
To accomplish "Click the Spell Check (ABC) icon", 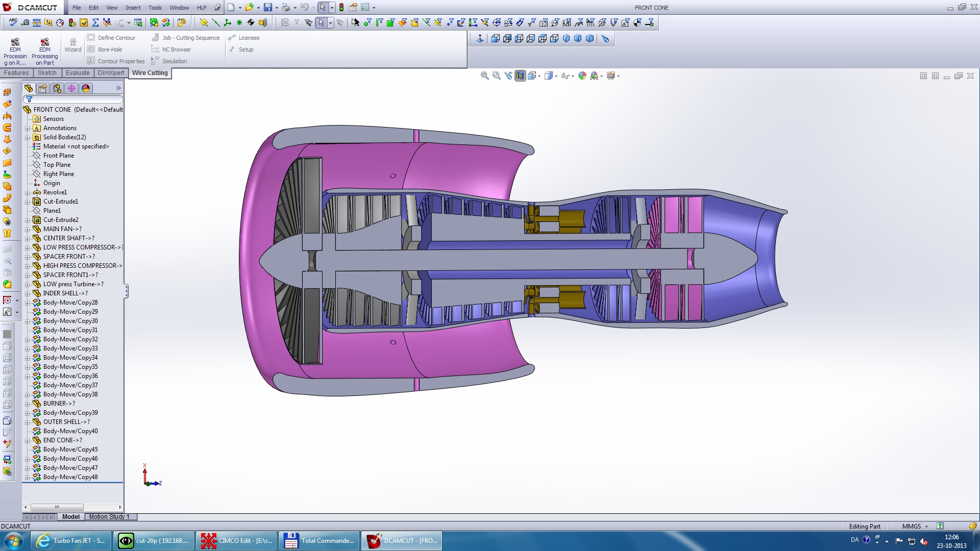I will point(13,22).
